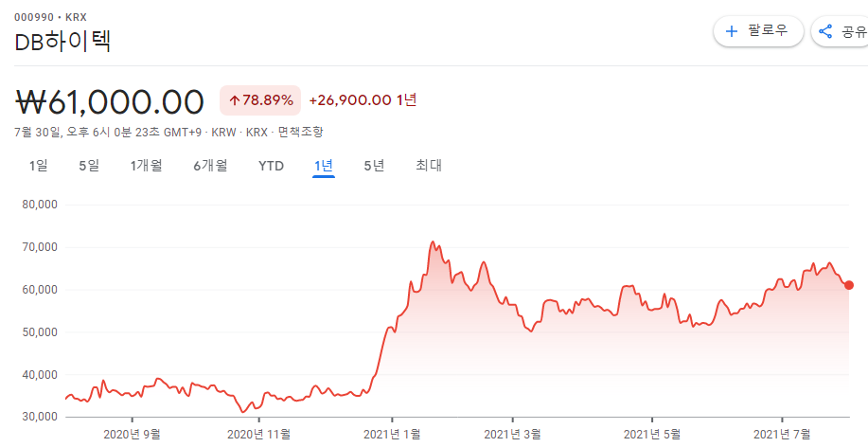
Task: Open the YTD range tab
Action: (272, 166)
